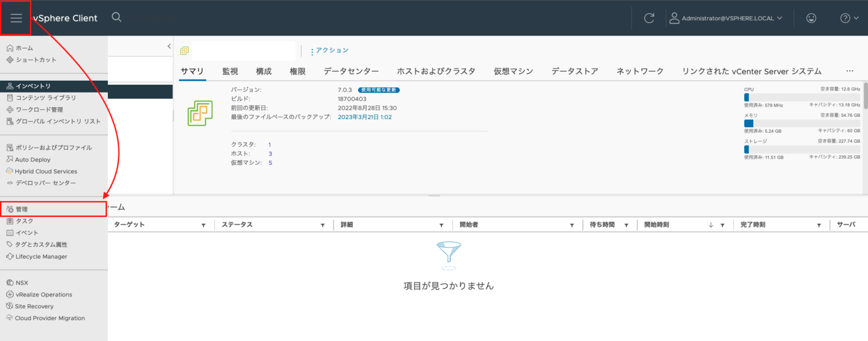
Task: Filter the ターゲット column with funnel icon
Action: 204,224
